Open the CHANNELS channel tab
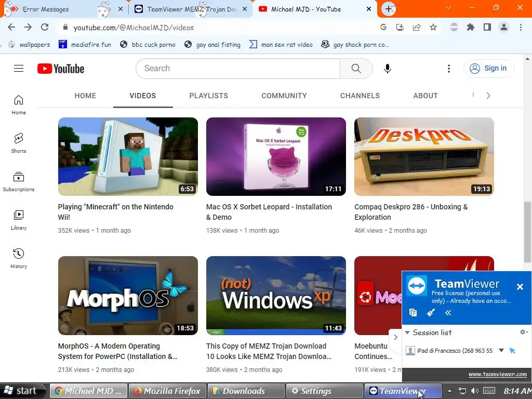This screenshot has width=532, height=399. [360, 96]
